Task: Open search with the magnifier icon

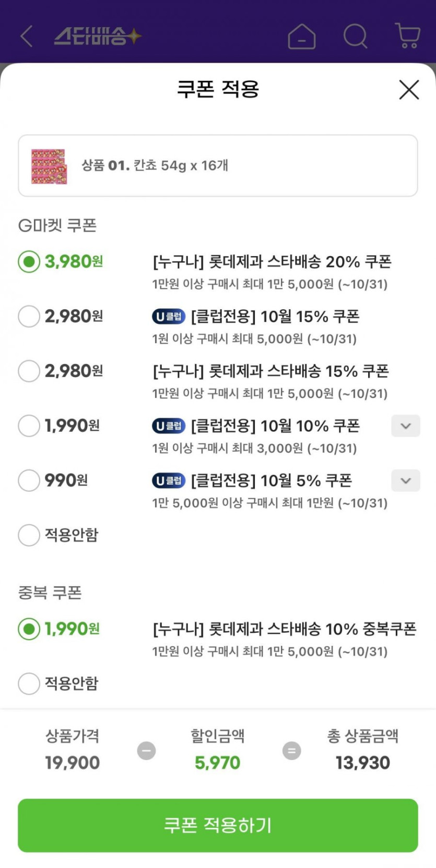Action: [355, 37]
